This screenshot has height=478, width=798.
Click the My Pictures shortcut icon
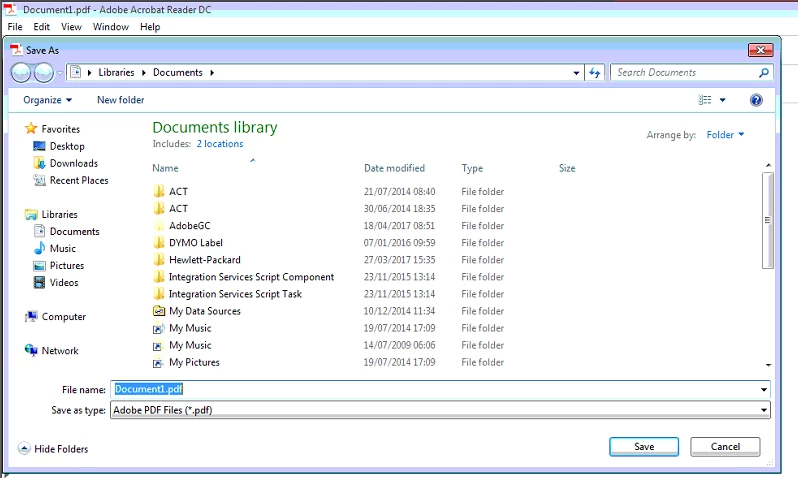(158, 362)
